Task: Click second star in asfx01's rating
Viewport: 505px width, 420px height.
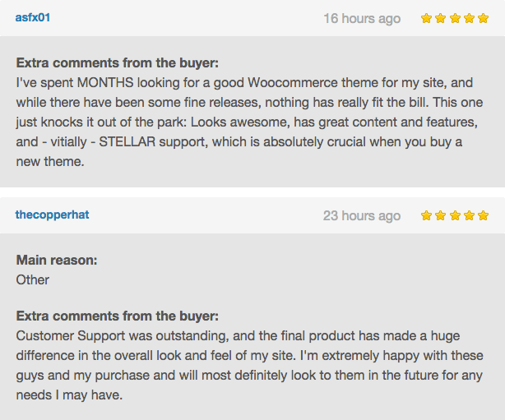Action: [440, 18]
